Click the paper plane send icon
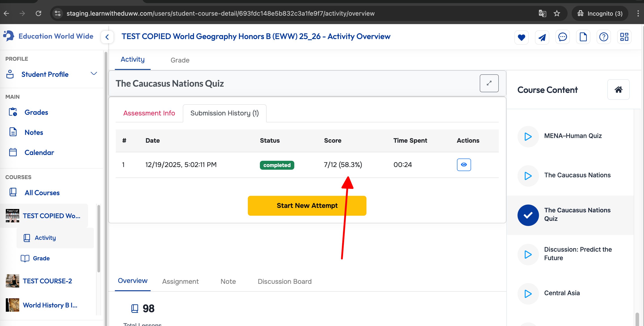This screenshot has width=644, height=326. click(542, 38)
